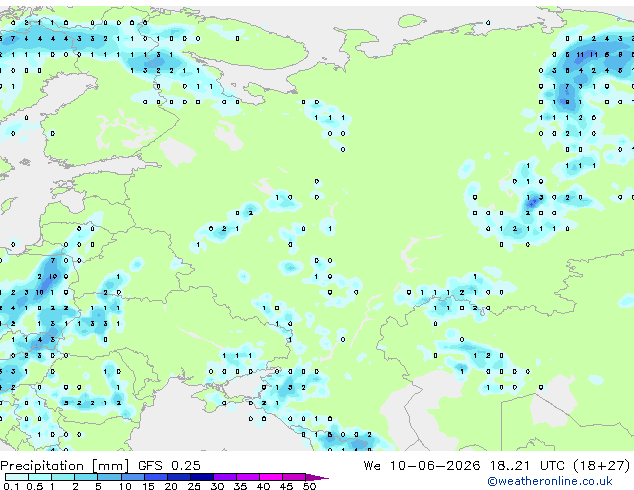
Task: Click the '0.5' legend scale label
Action: 34,486
